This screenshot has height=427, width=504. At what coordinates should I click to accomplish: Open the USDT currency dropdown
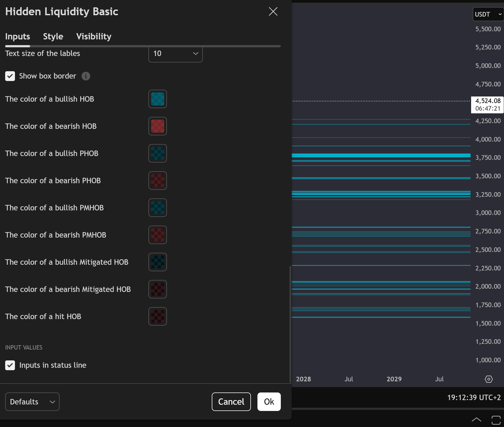pos(488,14)
